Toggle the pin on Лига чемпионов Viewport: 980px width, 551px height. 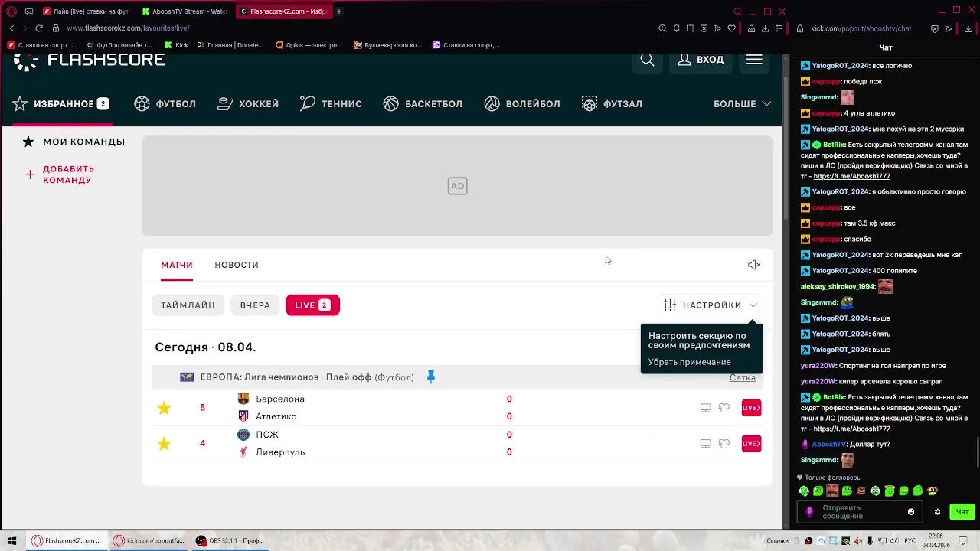tap(430, 377)
